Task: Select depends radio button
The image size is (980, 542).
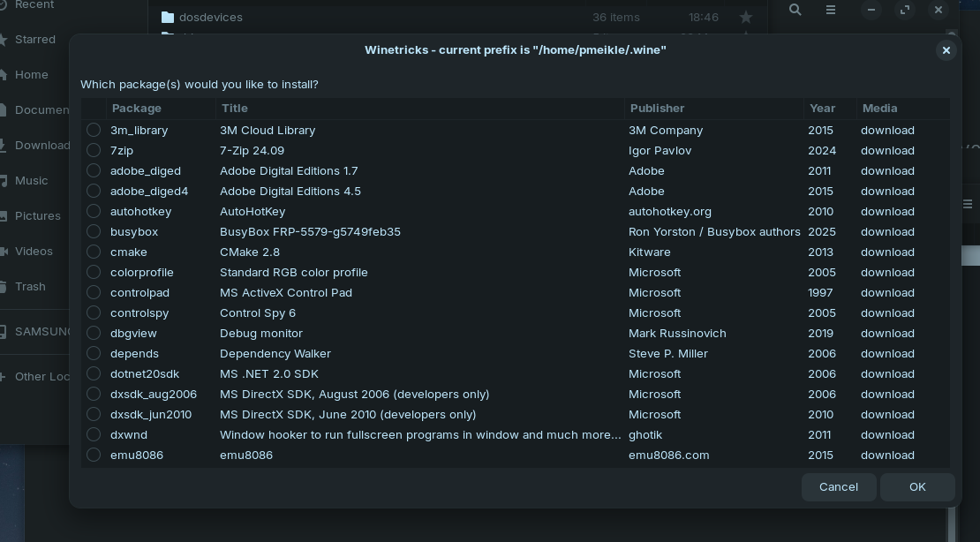Action: click(x=94, y=353)
